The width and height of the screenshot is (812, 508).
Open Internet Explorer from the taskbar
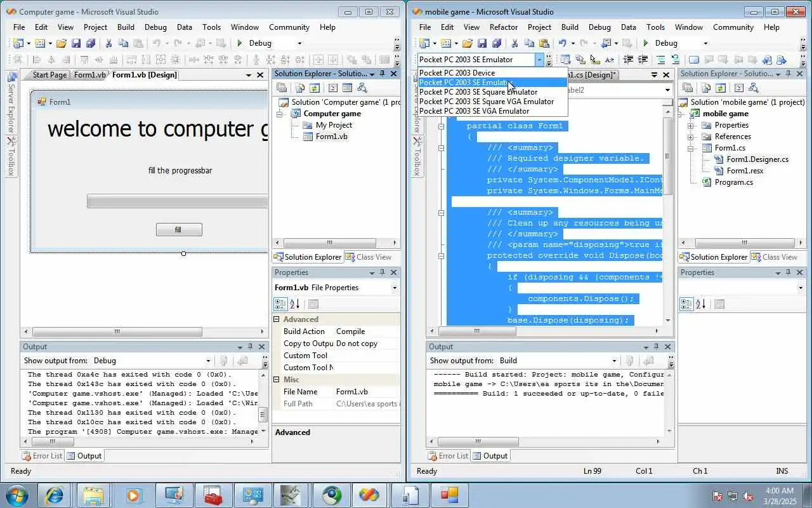click(x=54, y=495)
